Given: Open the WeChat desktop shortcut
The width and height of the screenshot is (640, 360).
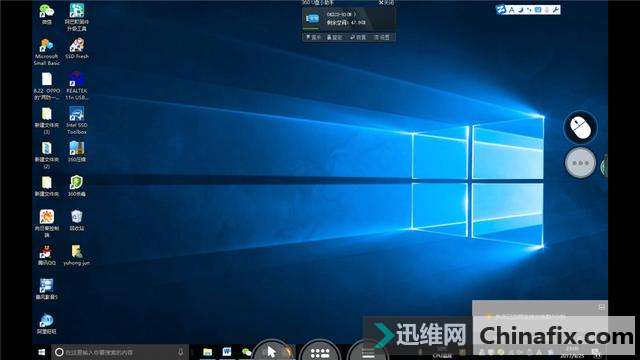Looking at the screenshot, I should 47,13.
